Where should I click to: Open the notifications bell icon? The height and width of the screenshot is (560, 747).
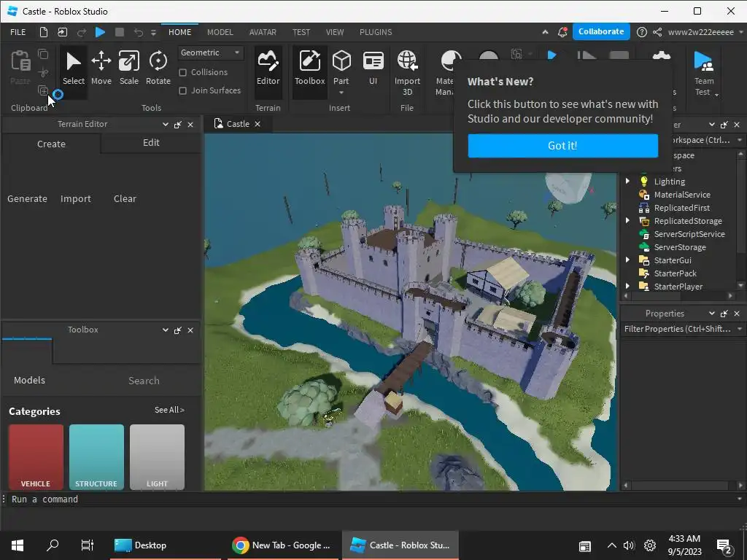click(x=562, y=32)
